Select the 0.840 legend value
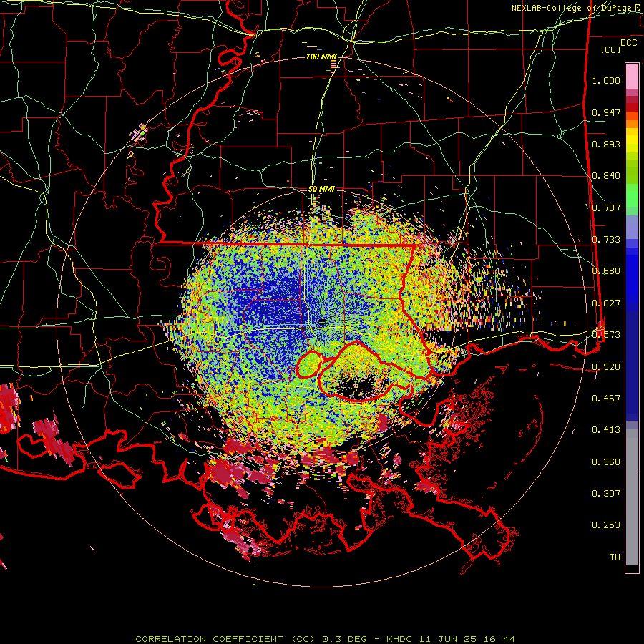Screen dimensions: 644x644 click(606, 176)
